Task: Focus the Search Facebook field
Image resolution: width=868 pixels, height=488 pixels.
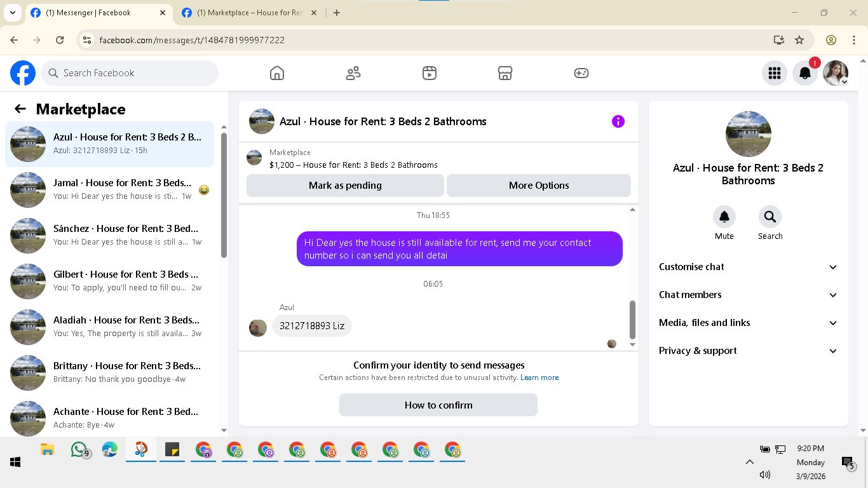Action: click(130, 73)
